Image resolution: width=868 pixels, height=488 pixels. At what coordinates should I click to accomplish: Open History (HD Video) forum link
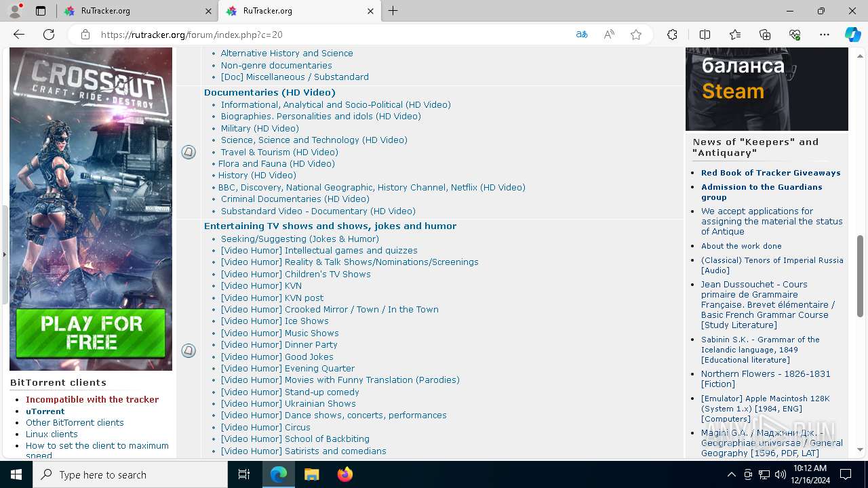click(257, 175)
